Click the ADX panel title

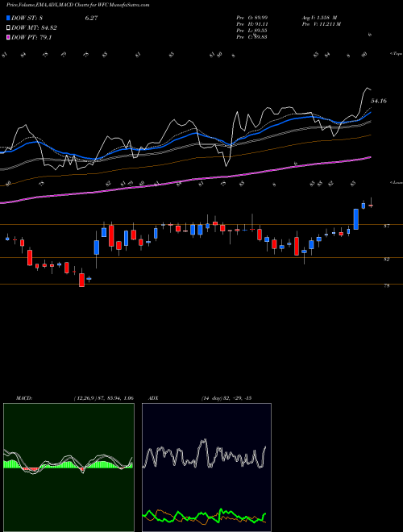click(x=153, y=398)
